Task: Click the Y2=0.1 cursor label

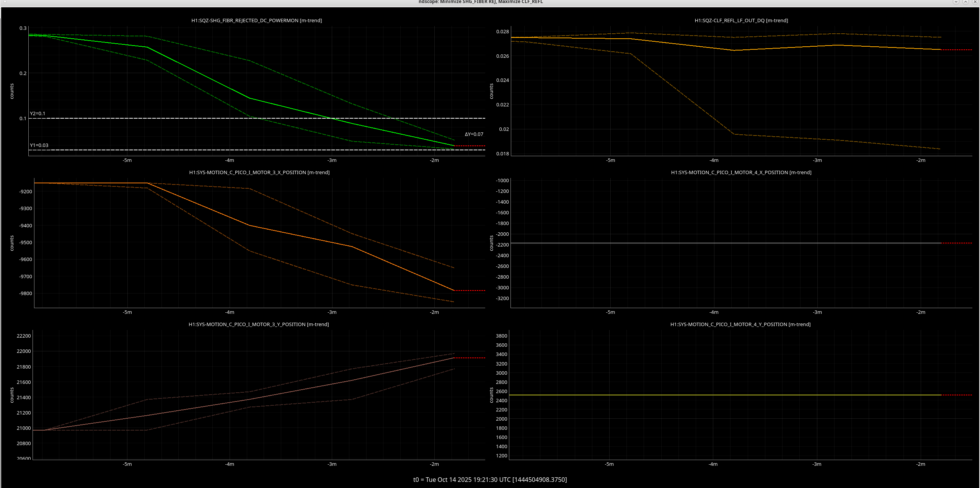Action: point(38,114)
